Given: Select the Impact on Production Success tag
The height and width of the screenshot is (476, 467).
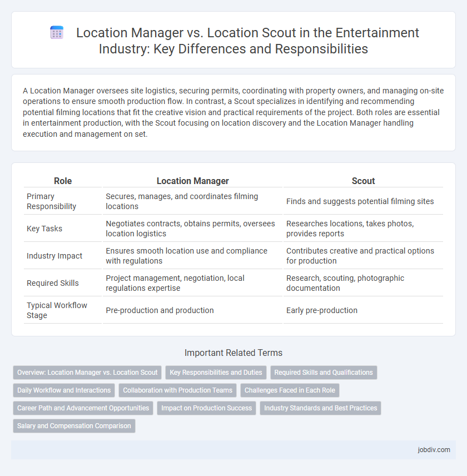Looking at the screenshot, I should [x=206, y=408].
